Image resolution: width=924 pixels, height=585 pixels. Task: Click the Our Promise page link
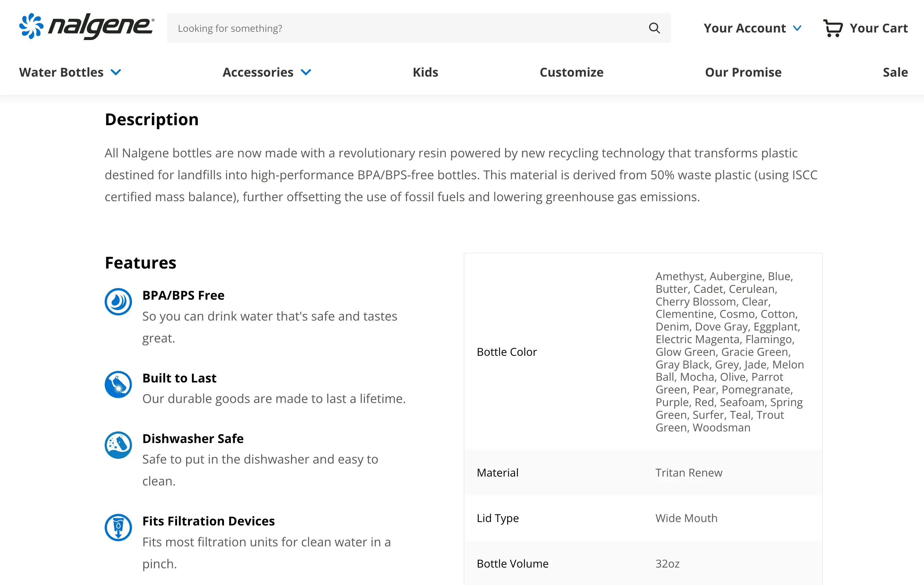(743, 71)
